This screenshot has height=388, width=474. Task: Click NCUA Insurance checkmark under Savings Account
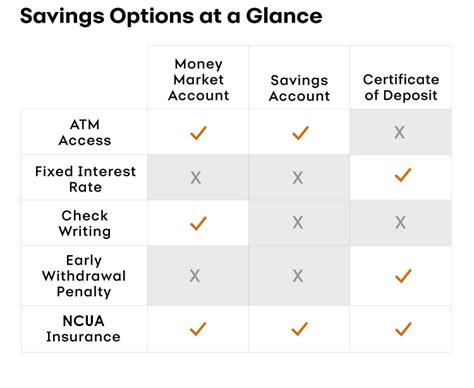299,329
